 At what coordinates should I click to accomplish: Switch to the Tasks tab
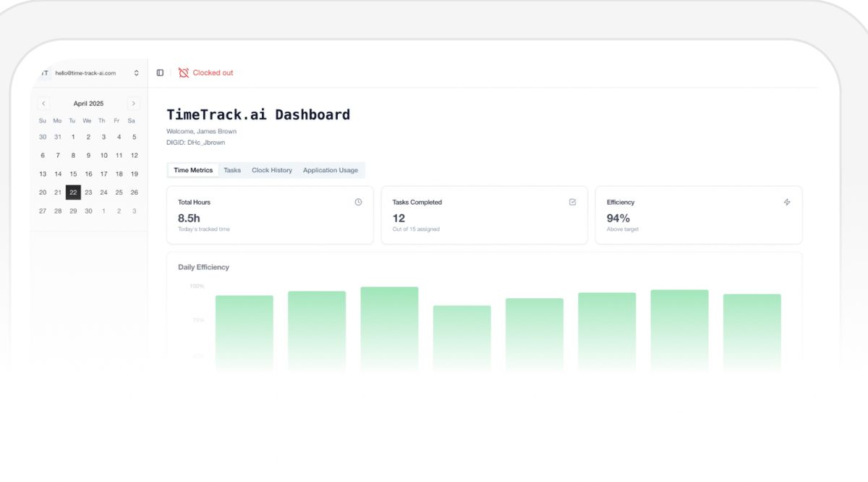coord(232,170)
